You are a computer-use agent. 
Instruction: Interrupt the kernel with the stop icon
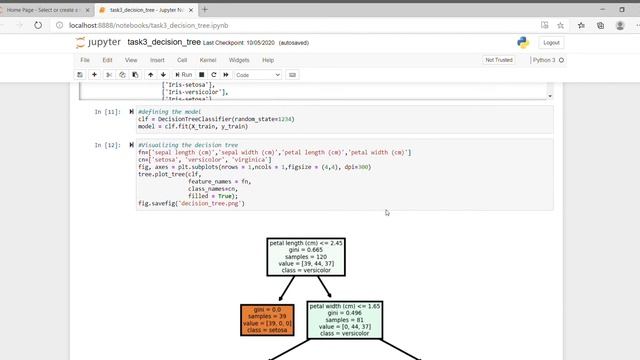(202, 75)
